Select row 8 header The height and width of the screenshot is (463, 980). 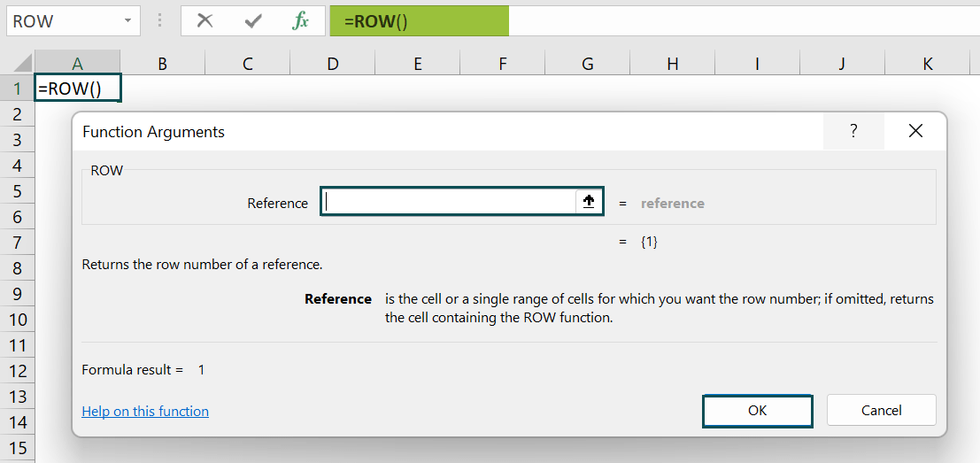[x=18, y=268]
